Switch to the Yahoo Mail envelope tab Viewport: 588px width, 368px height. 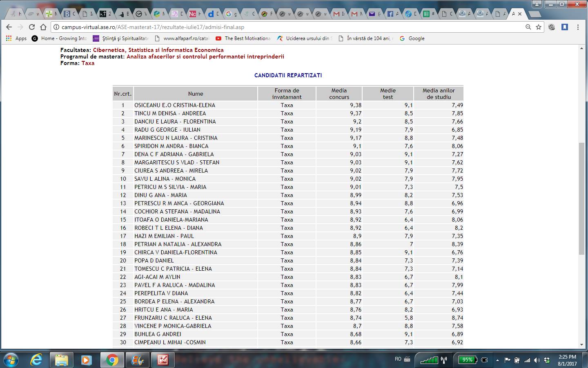coord(375,13)
